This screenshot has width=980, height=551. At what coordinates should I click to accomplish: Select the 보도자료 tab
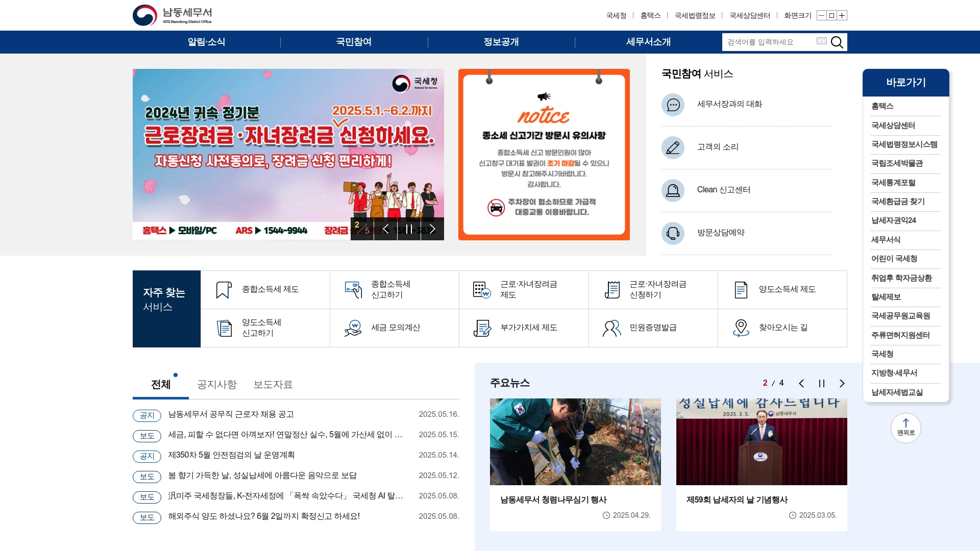click(x=273, y=384)
